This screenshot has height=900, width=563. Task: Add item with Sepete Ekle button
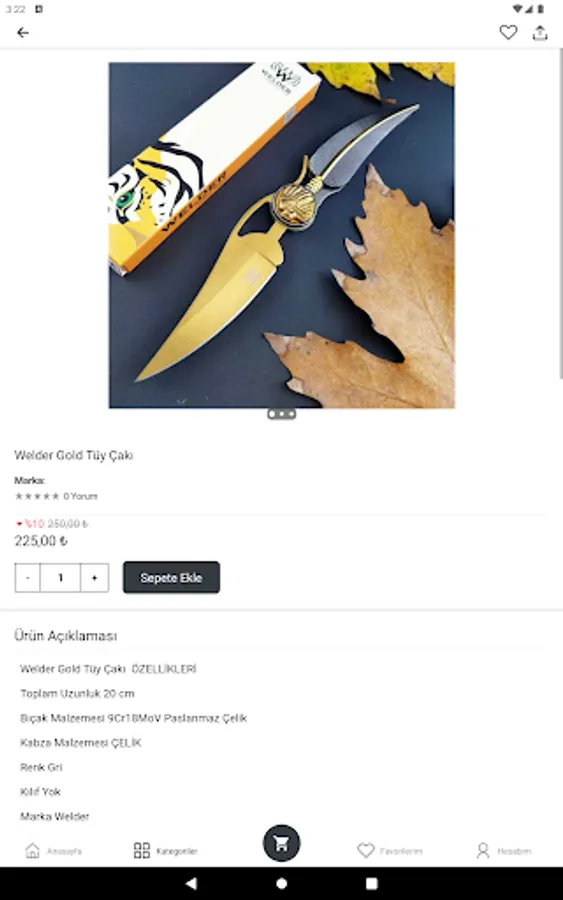click(x=171, y=577)
